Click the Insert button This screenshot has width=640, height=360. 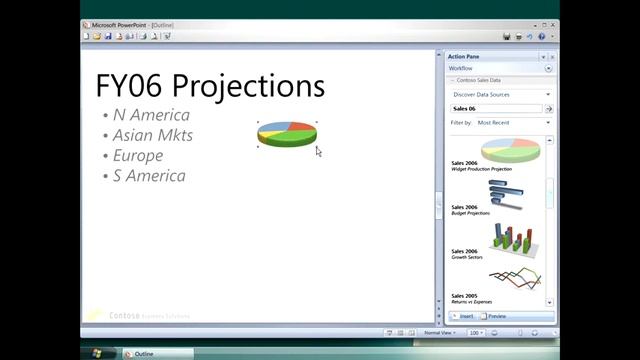463,316
